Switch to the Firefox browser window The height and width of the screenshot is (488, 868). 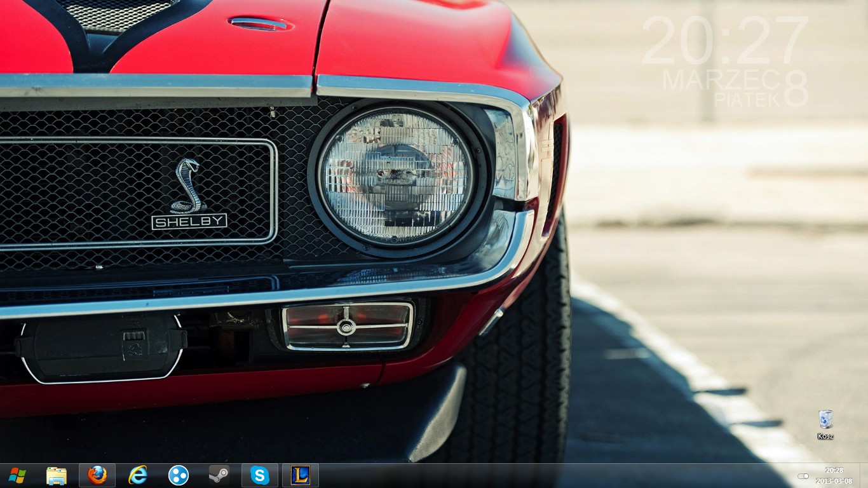(97, 475)
